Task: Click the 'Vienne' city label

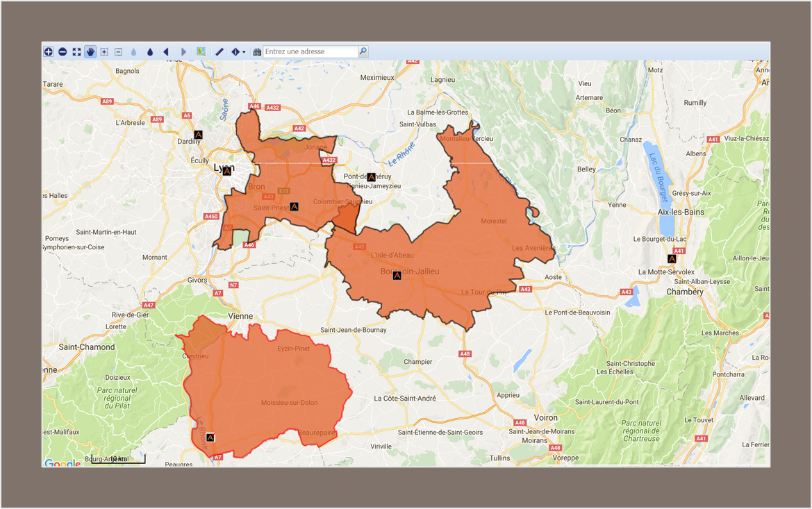Action: [241, 316]
